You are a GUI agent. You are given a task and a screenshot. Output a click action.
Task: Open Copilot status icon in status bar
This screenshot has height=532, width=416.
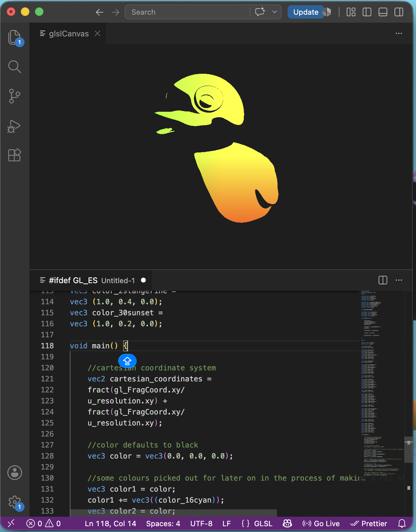(x=287, y=524)
